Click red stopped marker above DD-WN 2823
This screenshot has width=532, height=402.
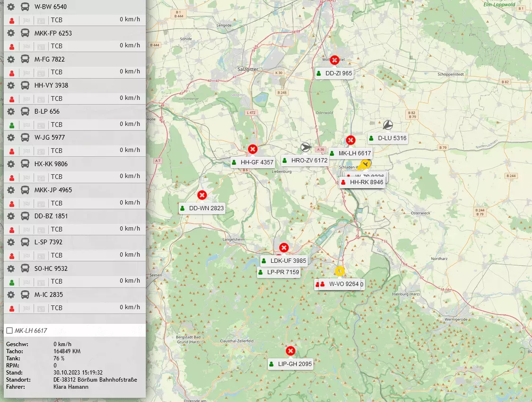[x=202, y=195]
